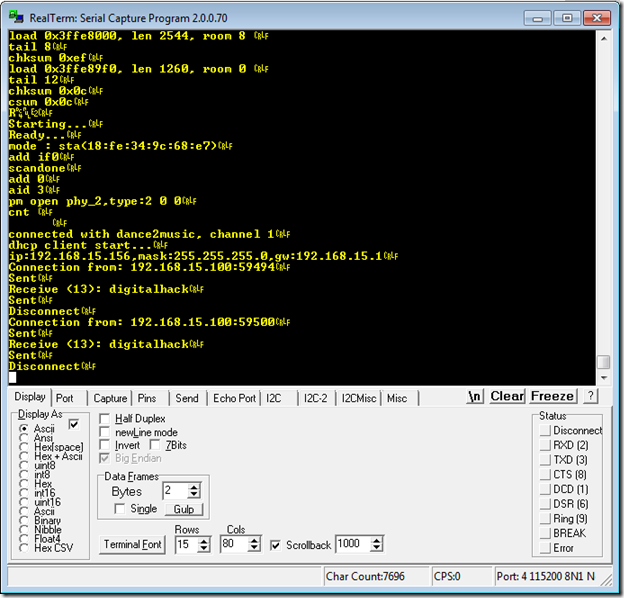Click the Gulp button

(183, 509)
